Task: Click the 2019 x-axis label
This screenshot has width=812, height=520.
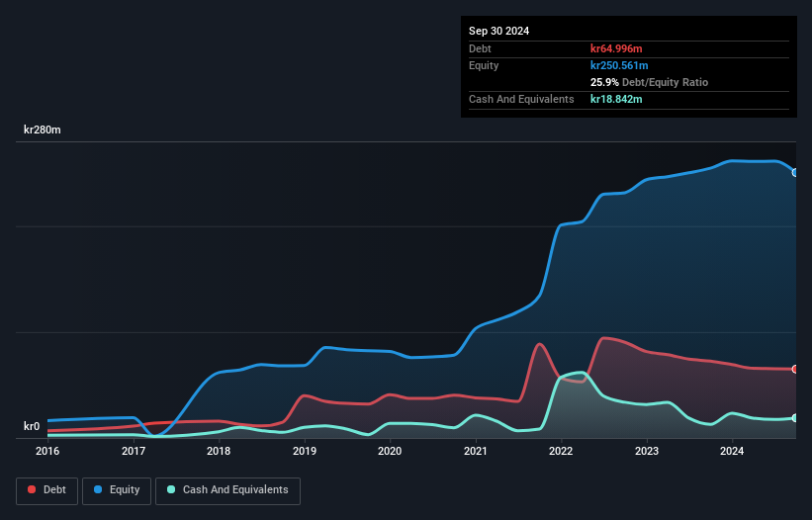Action: coord(305,451)
